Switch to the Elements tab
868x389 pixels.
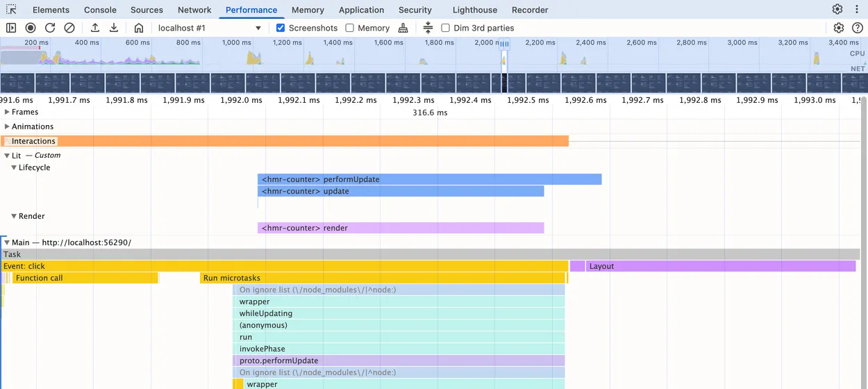[51, 10]
